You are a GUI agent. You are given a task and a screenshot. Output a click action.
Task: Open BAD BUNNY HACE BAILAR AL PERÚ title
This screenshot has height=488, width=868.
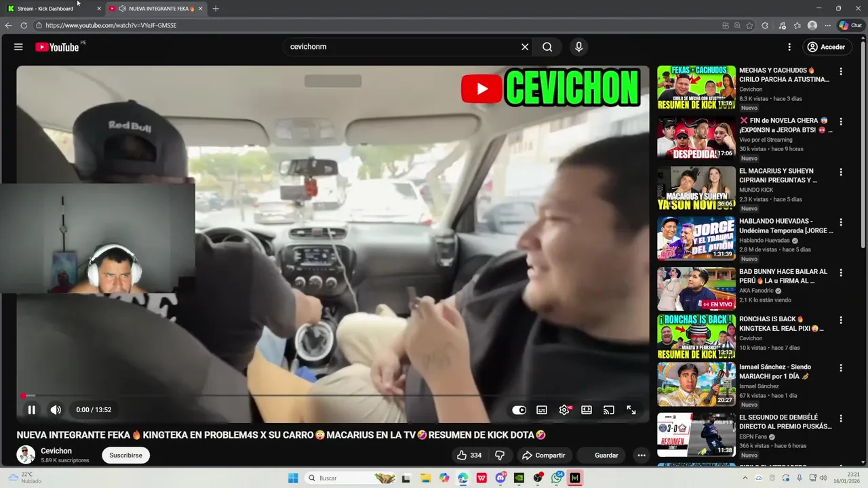(x=783, y=276)
